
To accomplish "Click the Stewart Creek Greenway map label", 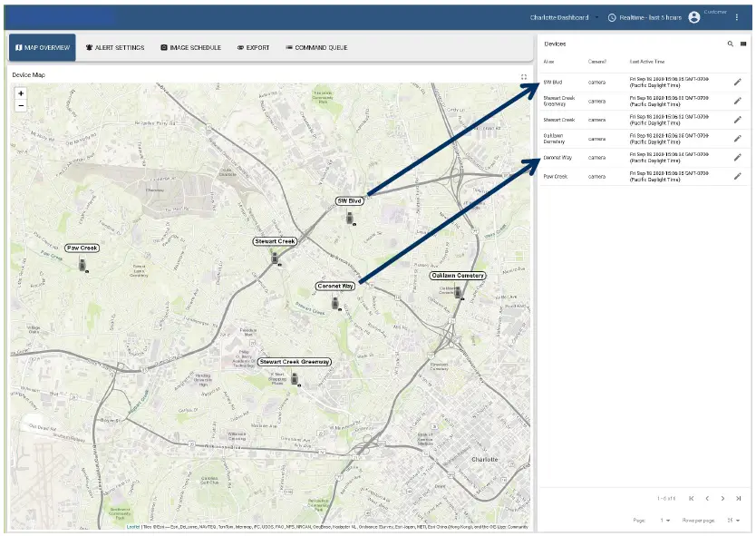I will point(295,362).
